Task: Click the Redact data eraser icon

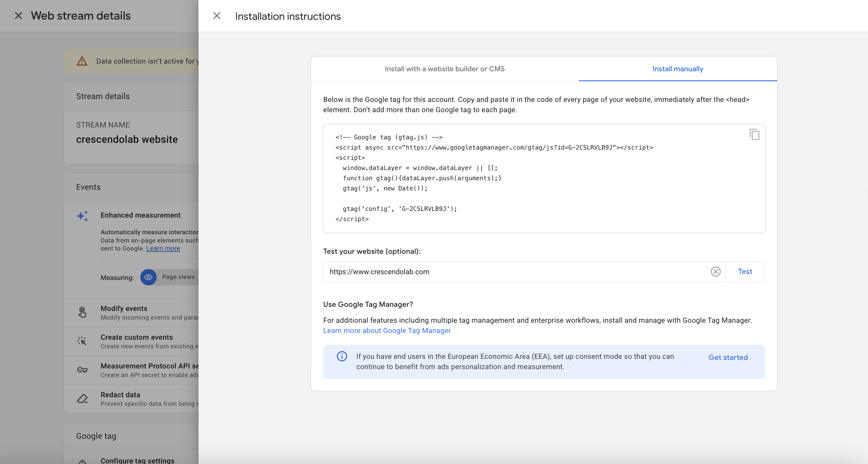Action: 82,398
